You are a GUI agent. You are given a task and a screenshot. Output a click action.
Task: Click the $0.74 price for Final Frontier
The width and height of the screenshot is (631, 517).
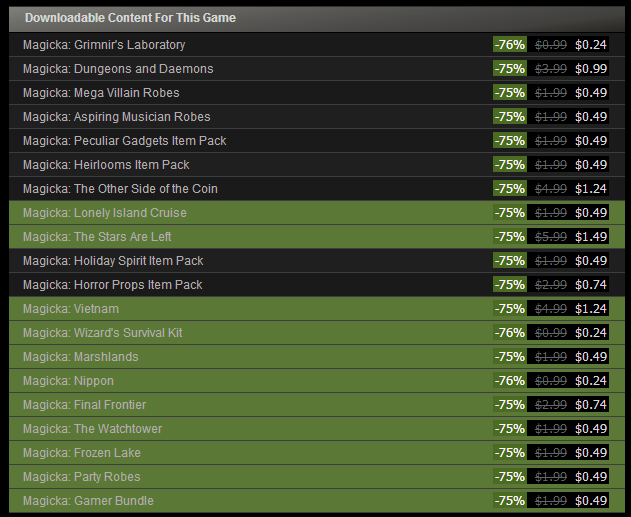[590, 405]
